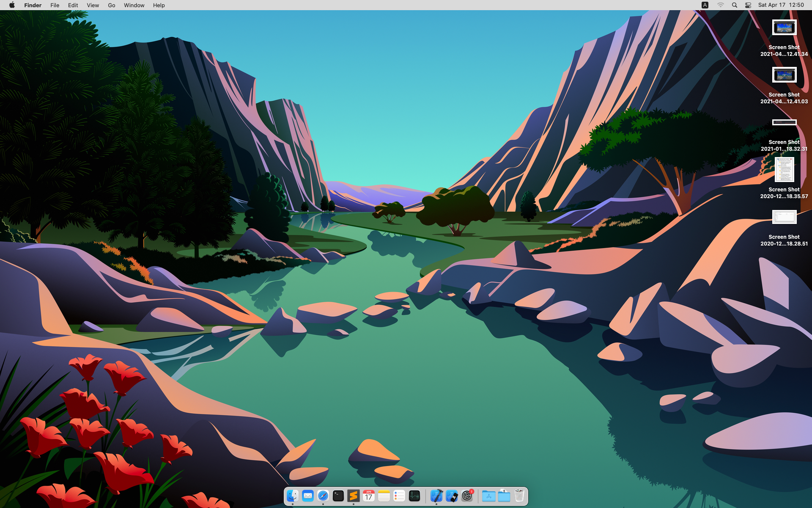The width and height of the screenshot is (812, 508).
Task: Open Activity Monitor from Dock
Action: tap(414, 496)
